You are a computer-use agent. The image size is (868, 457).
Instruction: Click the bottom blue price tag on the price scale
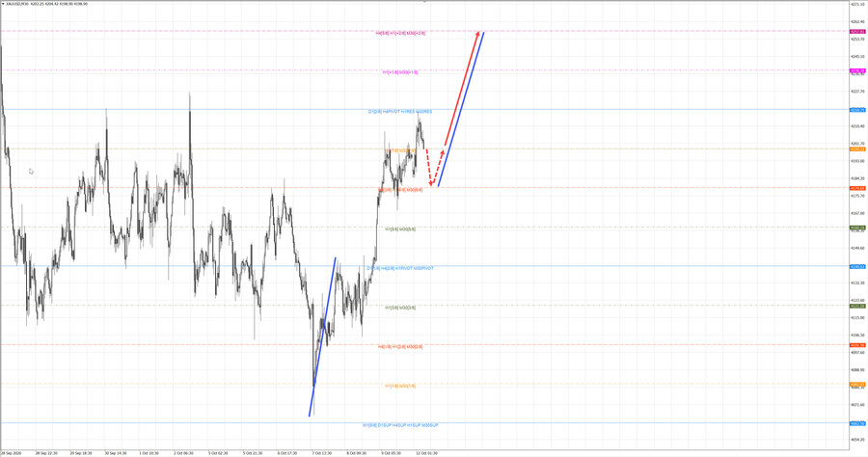click(857, 424)
